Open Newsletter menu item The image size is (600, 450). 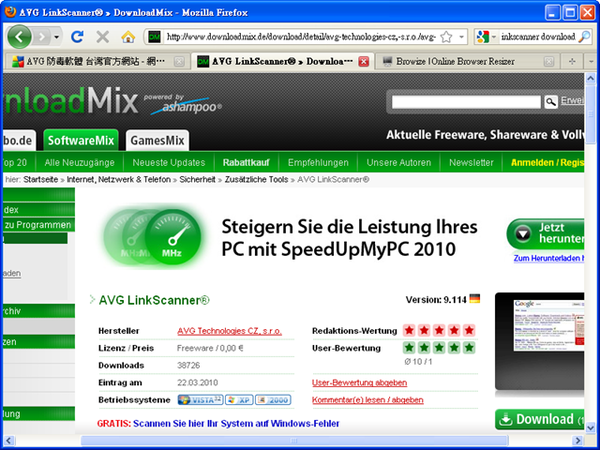pyautogui.click(x=471, y=163)
